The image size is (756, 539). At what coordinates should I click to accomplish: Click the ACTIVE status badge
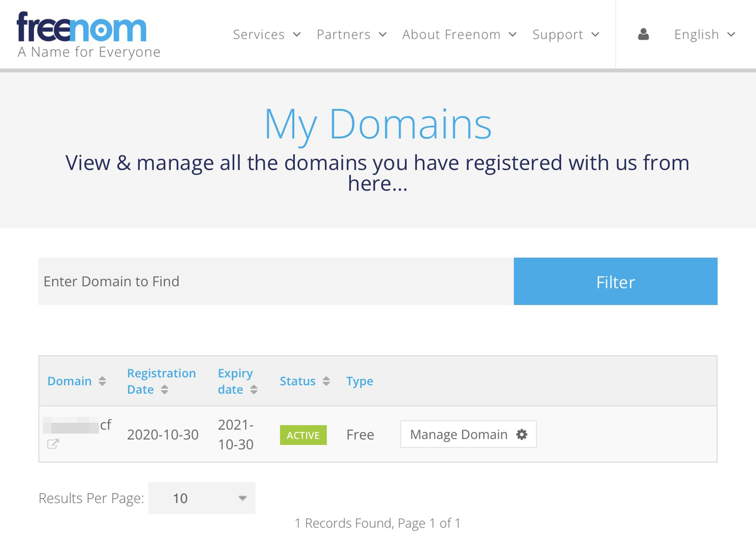coord(303,435)
